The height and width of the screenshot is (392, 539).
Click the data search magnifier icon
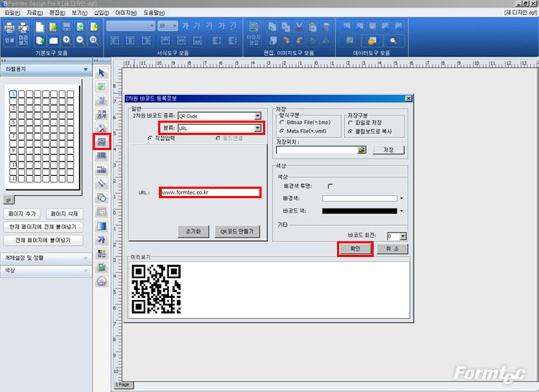click(393, 40)
